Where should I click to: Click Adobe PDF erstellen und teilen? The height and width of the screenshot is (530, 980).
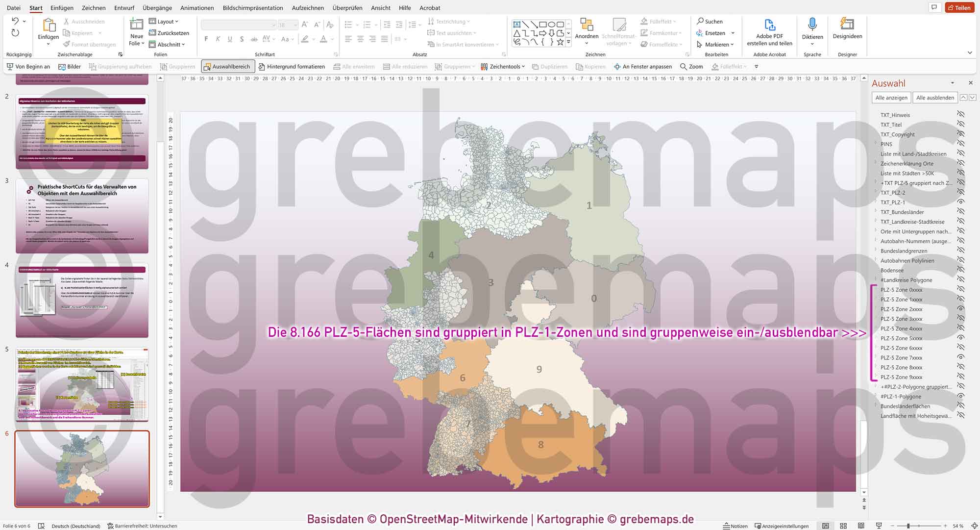click(770, 33)
